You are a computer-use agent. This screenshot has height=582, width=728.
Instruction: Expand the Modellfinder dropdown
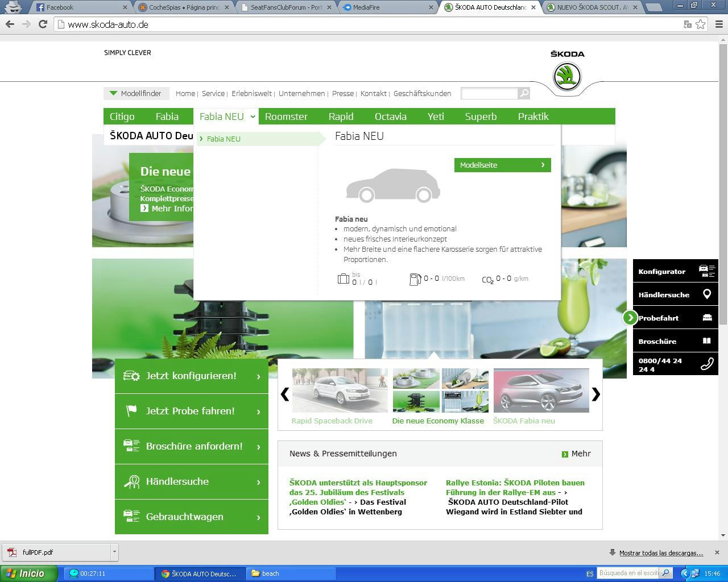point(135,93)
